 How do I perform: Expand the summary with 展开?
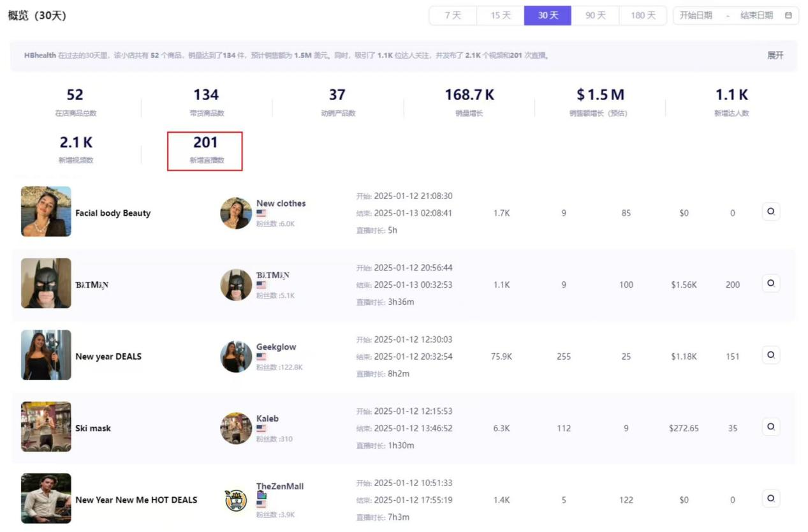[775, 55]
